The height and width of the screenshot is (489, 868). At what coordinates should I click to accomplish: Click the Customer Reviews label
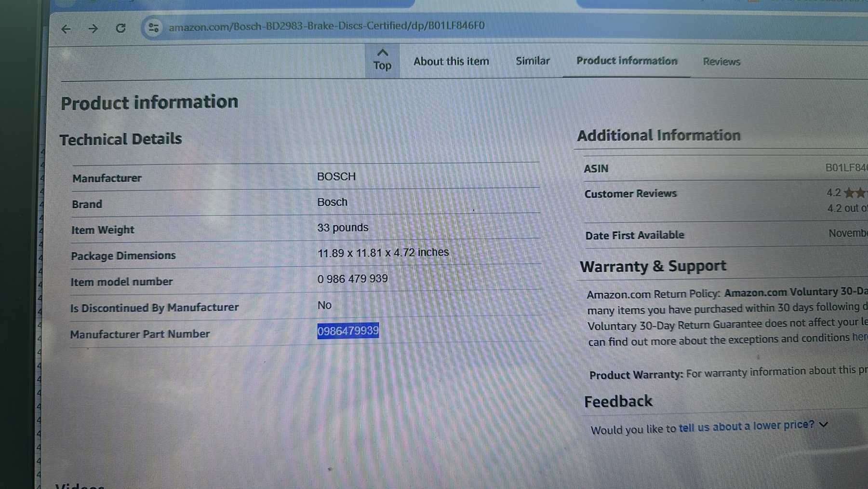pyautogui.click(x=630, y=194)
